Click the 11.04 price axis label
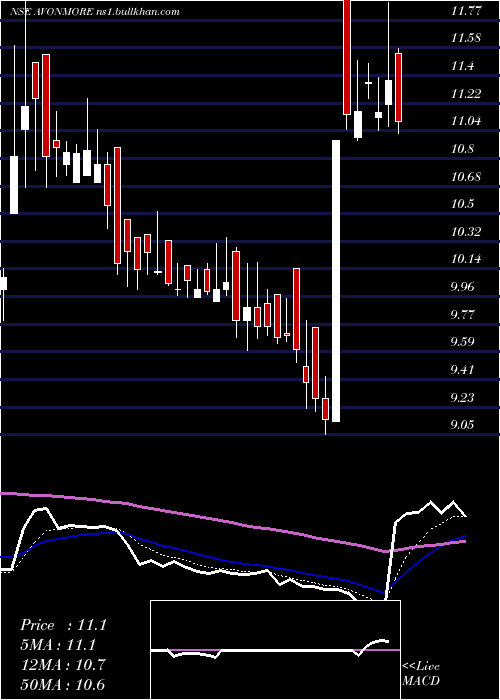500x700 pixels. 466,121
